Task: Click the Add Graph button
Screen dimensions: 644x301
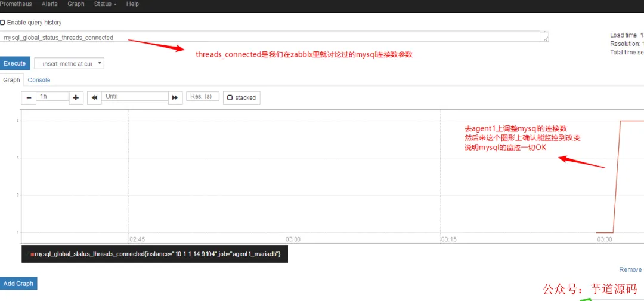Action: pyautogui.click(x=18, y=284)
